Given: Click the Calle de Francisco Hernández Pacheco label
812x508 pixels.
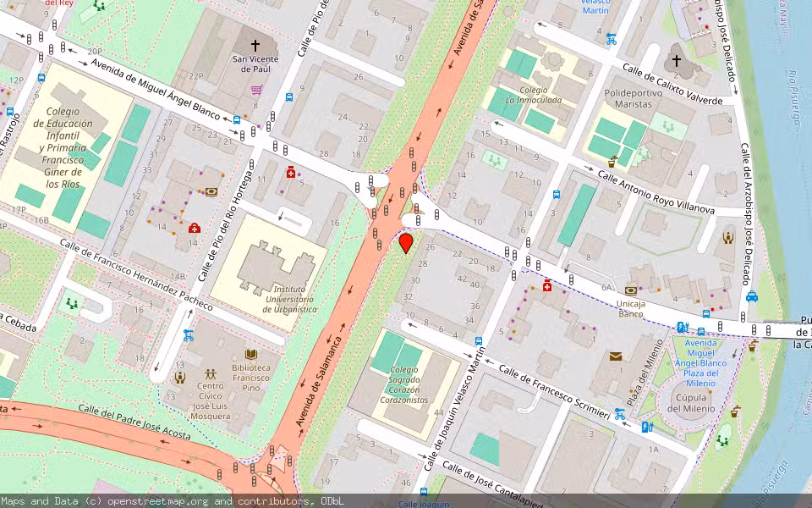Looking at the screenshot, I should [x=136, y=274].
